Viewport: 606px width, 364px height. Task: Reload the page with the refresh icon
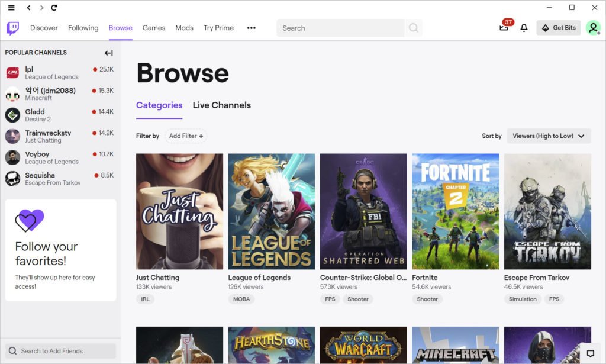pyautogui.click(x=54, y=7)
